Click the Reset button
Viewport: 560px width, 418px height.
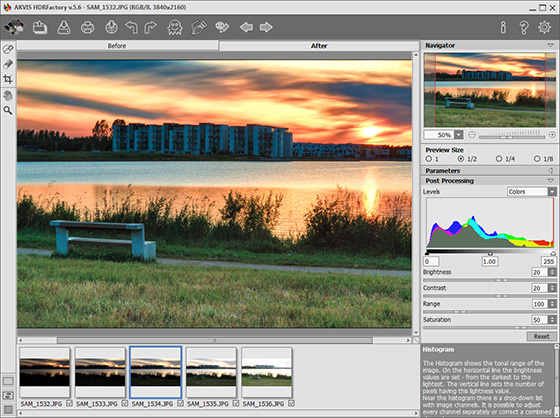click(x=541, y=336)
